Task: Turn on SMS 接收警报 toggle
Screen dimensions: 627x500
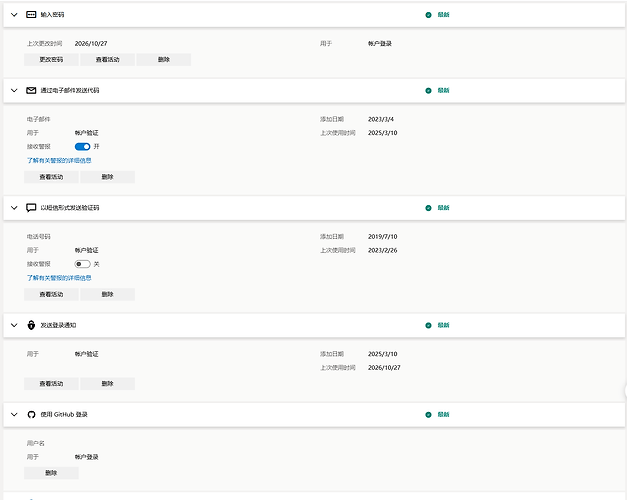Action: 82,264
